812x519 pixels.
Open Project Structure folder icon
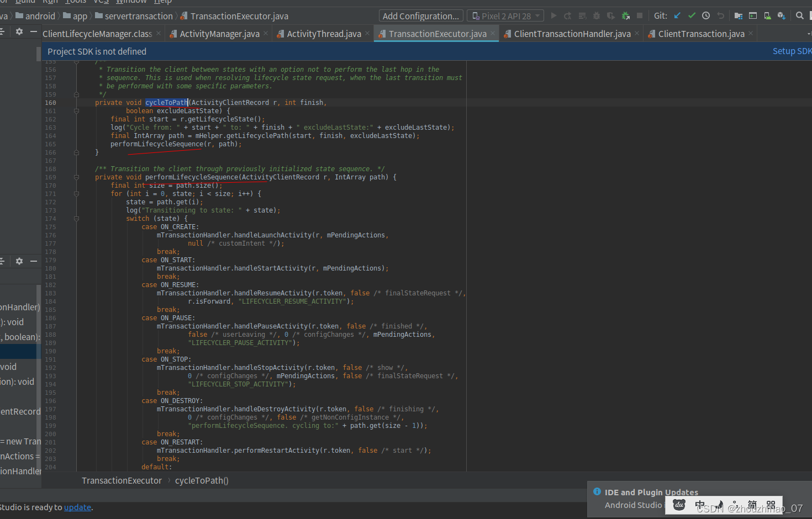[739, 16]
